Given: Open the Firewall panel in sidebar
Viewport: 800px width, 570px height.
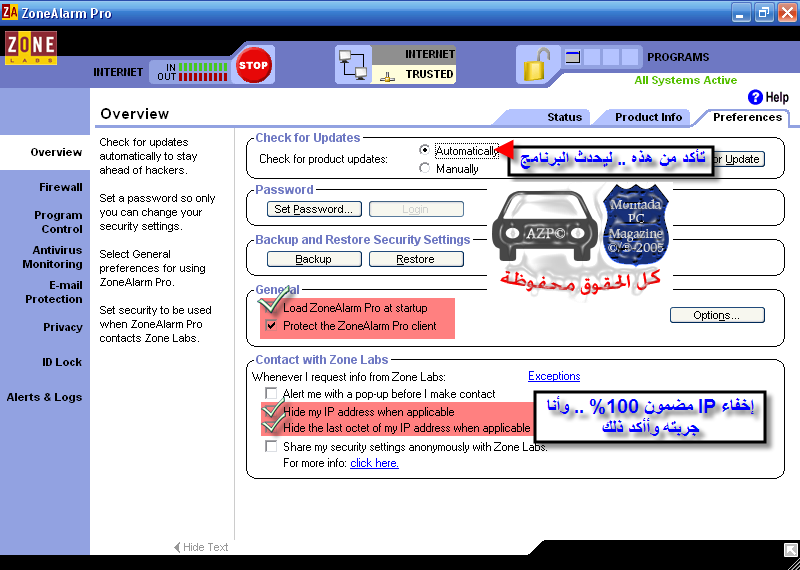Looking at the screenshot, I should click(x=61, y=187).
